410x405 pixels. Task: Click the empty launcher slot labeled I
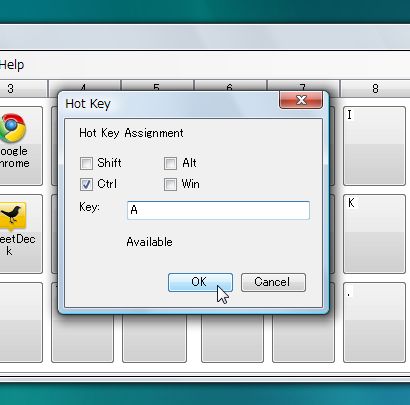pyautogui.click(x=374, y=146)
